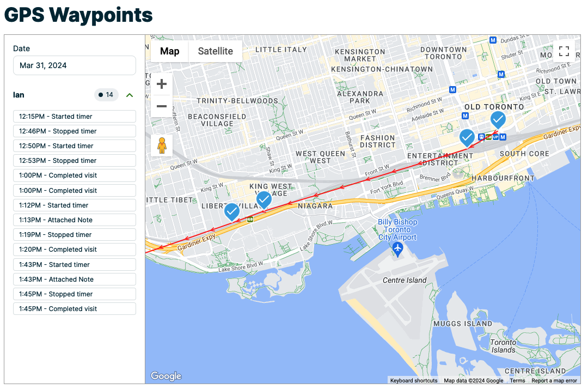Click the Google logo on the map

166,375
